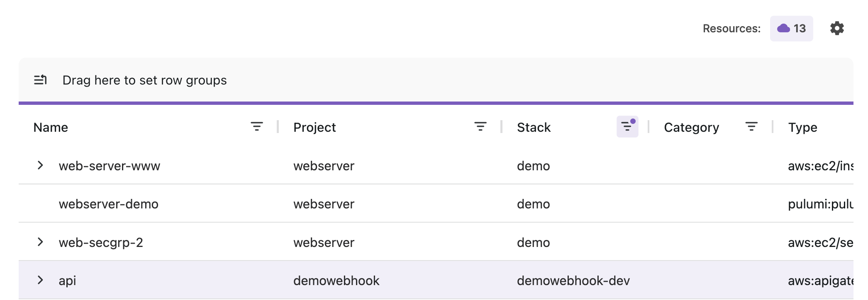Select the web-secgrp-2 name cell
The image size is (868, 300).
coord(101,242)
